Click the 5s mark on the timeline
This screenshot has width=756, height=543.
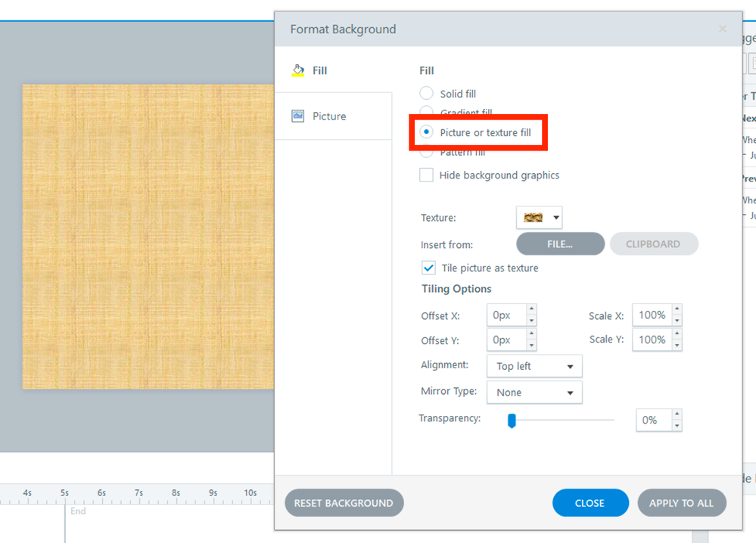(64, 493)
